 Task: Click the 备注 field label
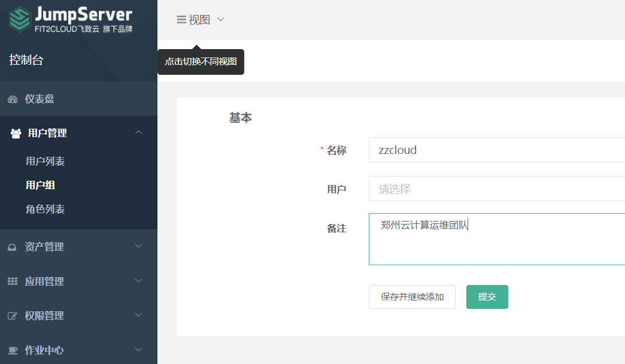(336, 229)
